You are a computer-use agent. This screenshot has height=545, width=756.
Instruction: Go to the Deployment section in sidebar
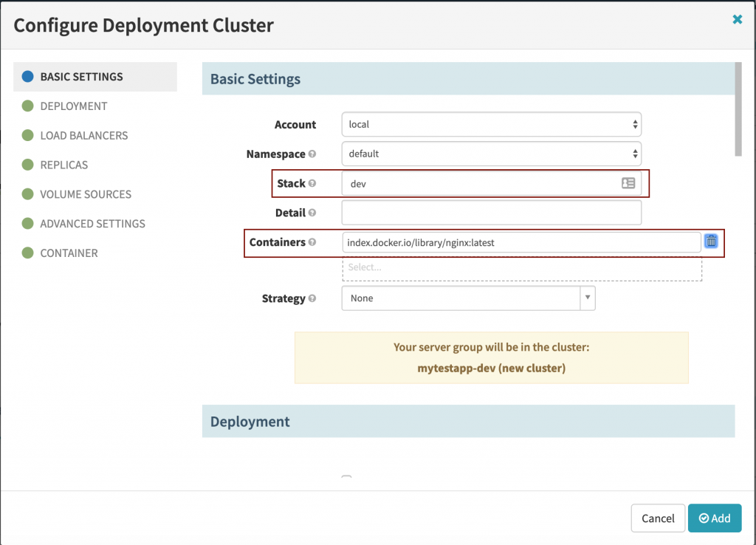[73, 106]
